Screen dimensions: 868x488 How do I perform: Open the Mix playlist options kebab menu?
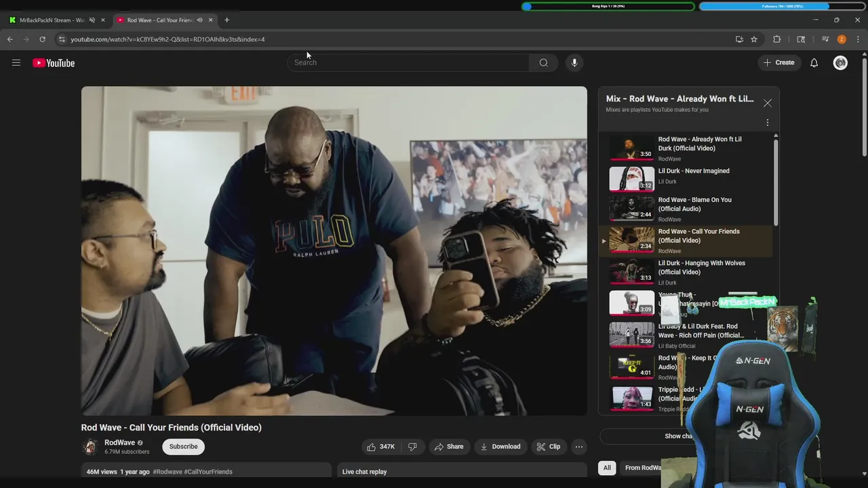click(768, 123)
